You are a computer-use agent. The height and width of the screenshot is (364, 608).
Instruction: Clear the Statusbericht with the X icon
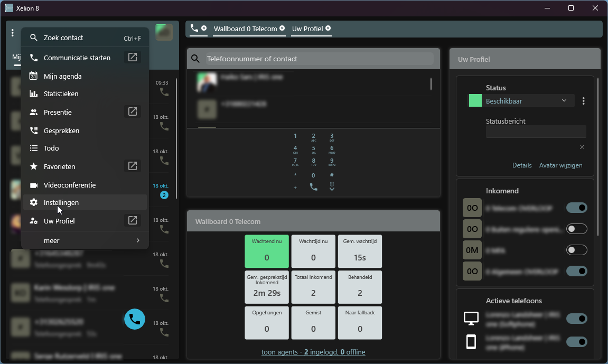[x=582, y=147]
